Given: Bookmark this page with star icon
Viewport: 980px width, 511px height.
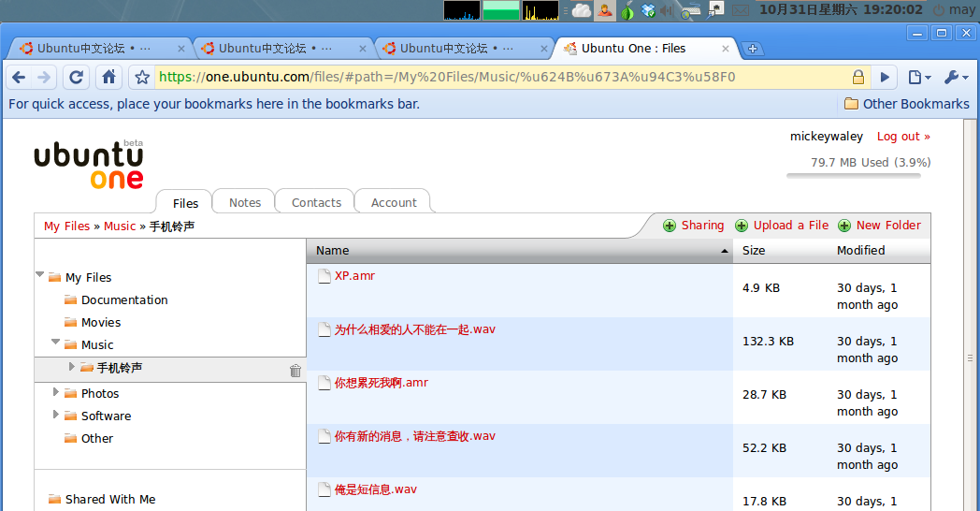Looking at the screenshot, I should 142,77.
